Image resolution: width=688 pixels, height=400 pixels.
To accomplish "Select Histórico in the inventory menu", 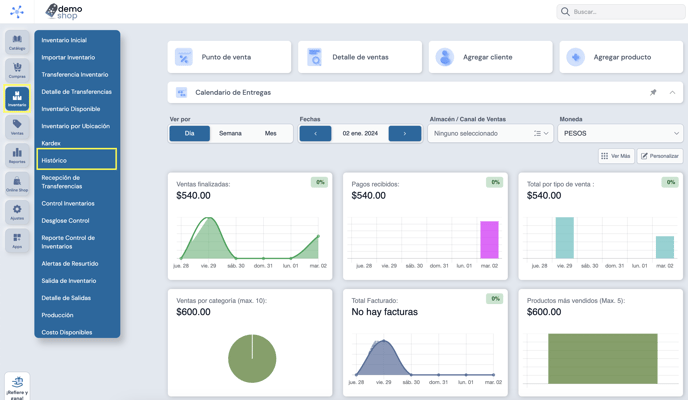I will [77, 160].
